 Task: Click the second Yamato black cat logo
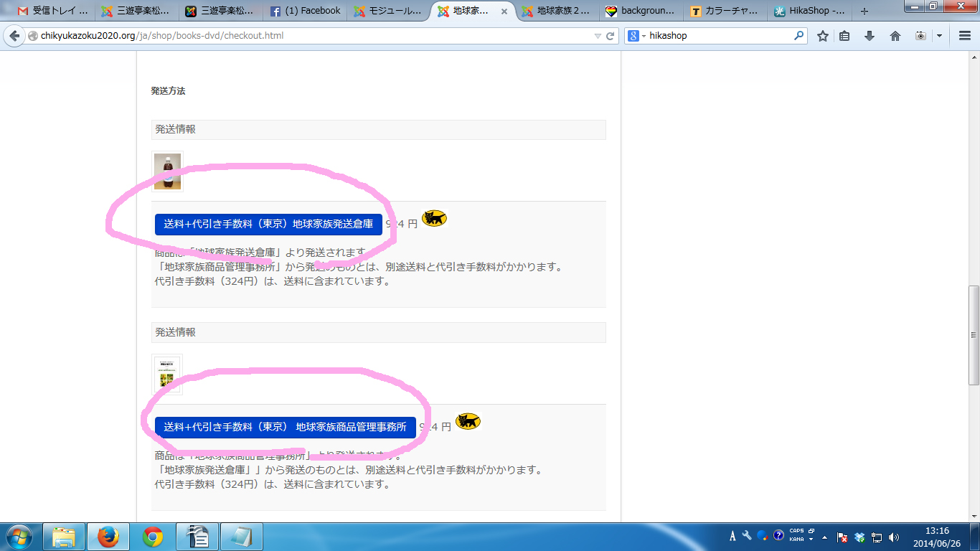point(468,421)
